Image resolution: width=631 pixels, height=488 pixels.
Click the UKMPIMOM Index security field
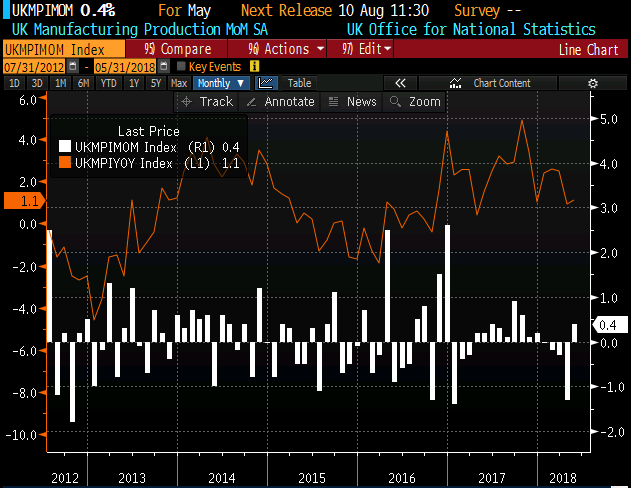pos(64,49)
